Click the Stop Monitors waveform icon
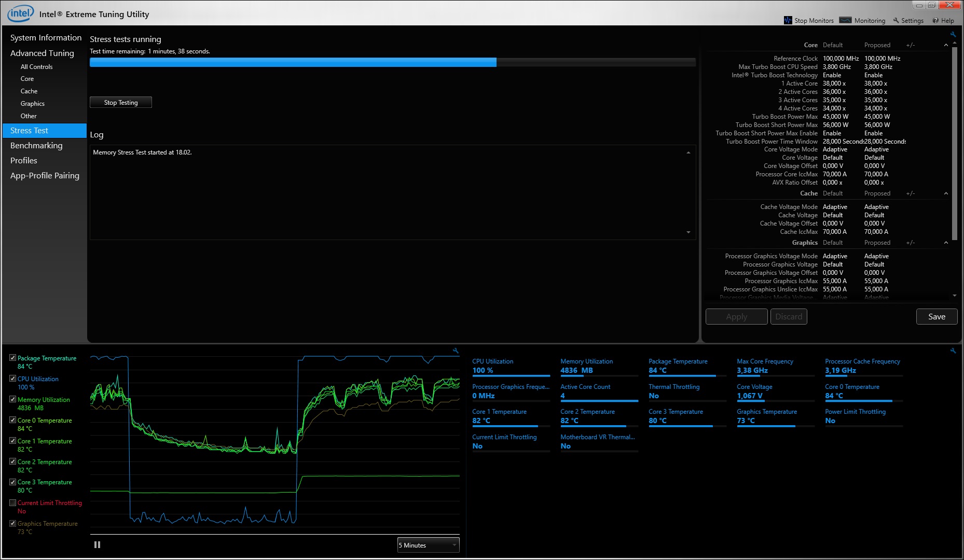 coord(789,20)
